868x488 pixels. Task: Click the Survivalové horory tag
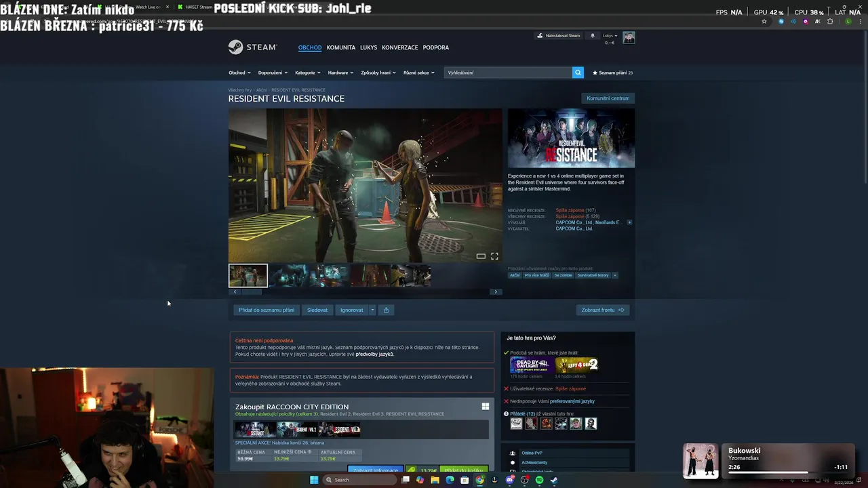[x=593, y=275]
